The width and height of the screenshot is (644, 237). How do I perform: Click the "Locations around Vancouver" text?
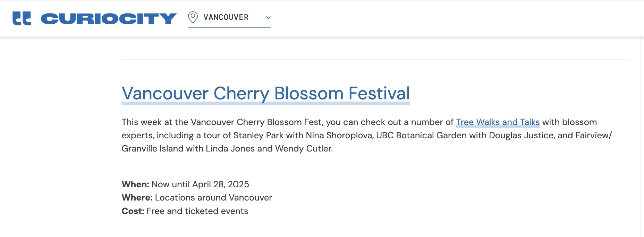click(x=213, y=197)
